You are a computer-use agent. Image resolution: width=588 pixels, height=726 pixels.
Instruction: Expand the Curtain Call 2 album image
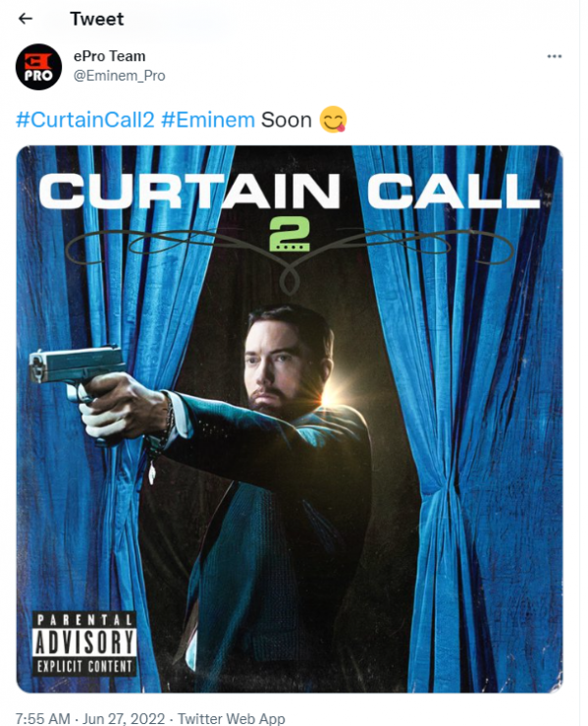coord(290,419)
